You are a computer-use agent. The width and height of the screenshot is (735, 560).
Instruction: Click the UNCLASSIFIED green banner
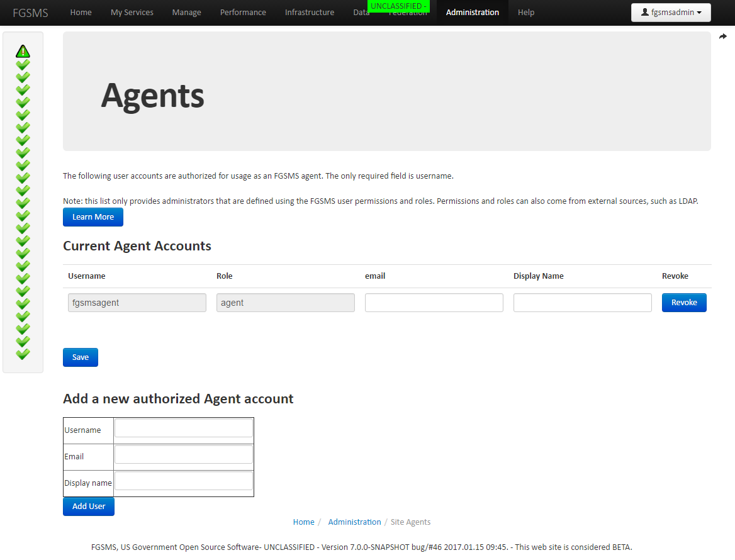click(398, 6)
